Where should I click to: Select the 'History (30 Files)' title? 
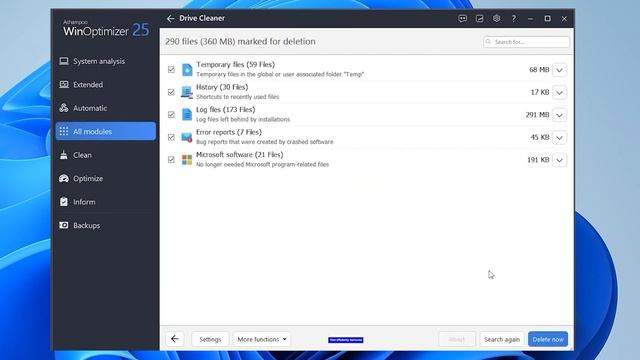(222, 87)
